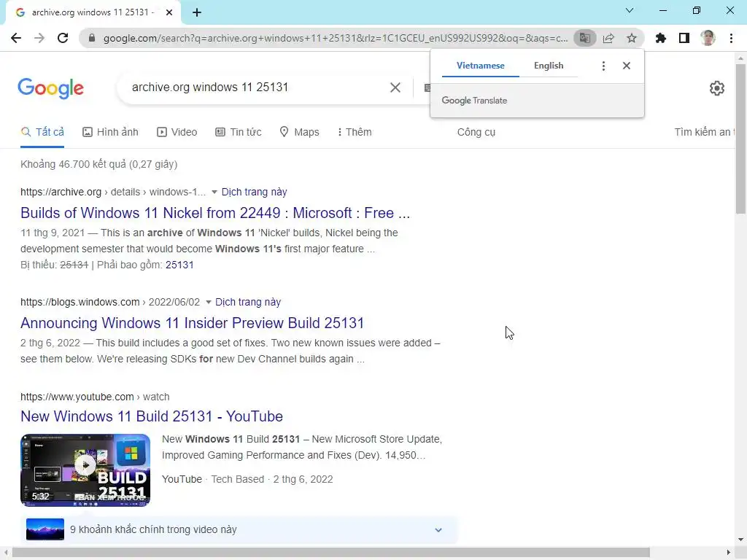
Task: Open the Chrome three-dot menu
Action: tap(731, 38)
